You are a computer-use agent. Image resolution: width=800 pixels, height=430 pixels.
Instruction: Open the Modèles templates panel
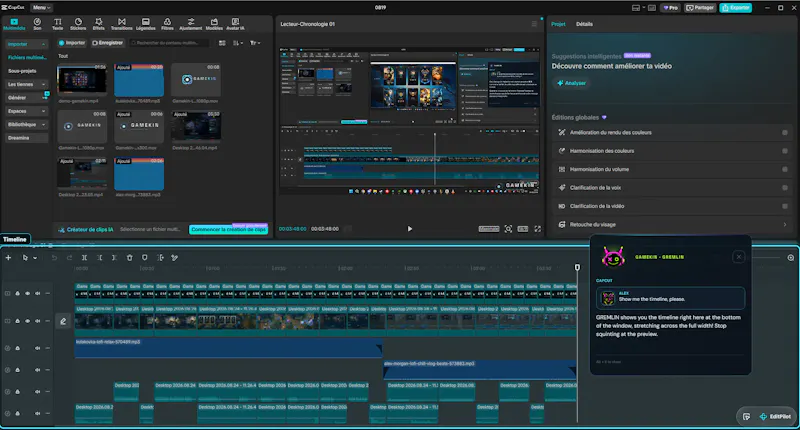pos(214,23)
